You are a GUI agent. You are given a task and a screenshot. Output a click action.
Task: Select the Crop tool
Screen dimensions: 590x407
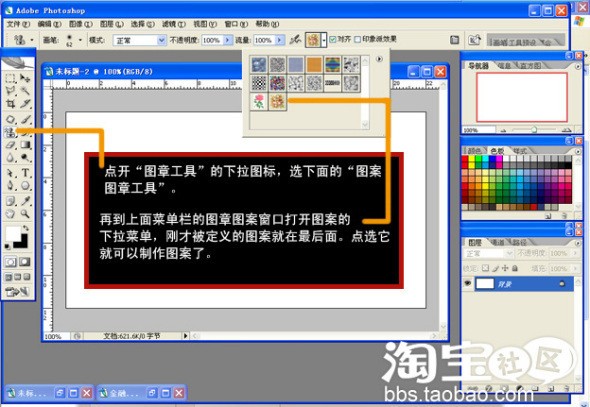tap(10, 103)
